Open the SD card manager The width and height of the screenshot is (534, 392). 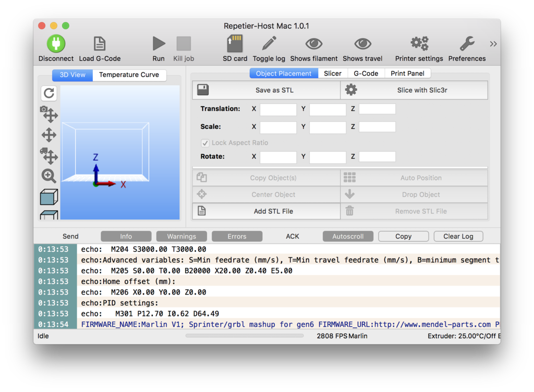235,44
